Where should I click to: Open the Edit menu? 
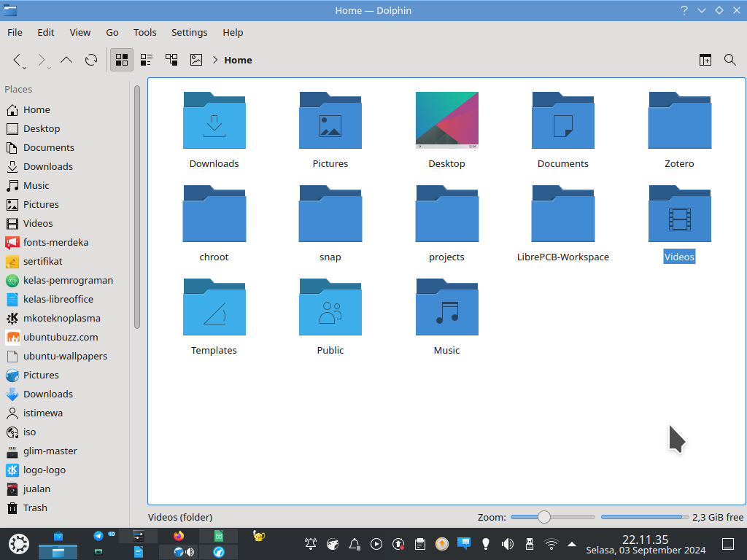tap(46, 32)
